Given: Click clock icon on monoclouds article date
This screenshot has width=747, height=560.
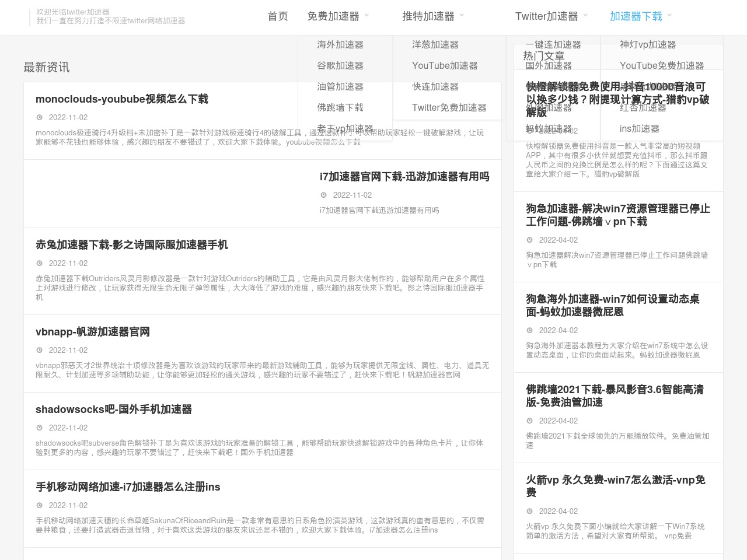Looking at the screenshot, I should pyautogui.click(x=40, y=117).
